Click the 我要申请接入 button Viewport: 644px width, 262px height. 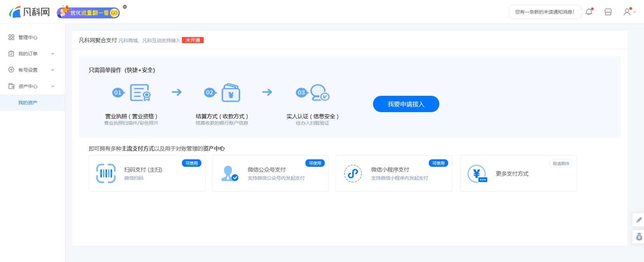pyautogui.click(x=406, y=104)
